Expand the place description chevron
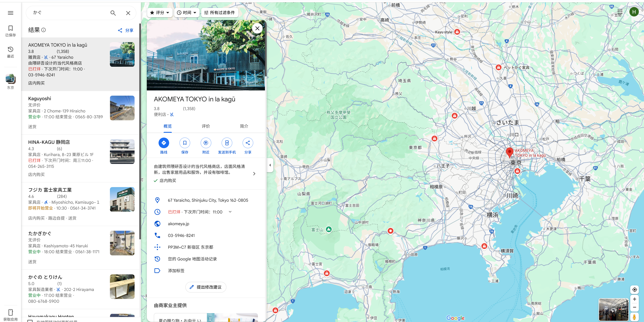Viewport: 644px width, 322px height. coord(254,174)
